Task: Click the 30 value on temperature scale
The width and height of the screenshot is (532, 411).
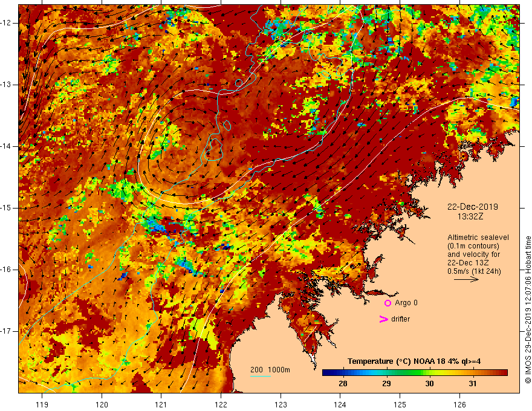Action: [430, 384]
